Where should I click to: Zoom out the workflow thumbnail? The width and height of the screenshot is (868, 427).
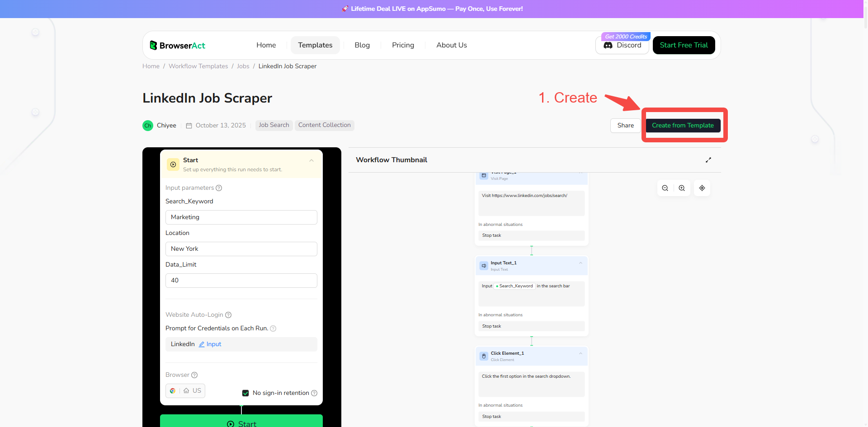click(x=665, y=188)
